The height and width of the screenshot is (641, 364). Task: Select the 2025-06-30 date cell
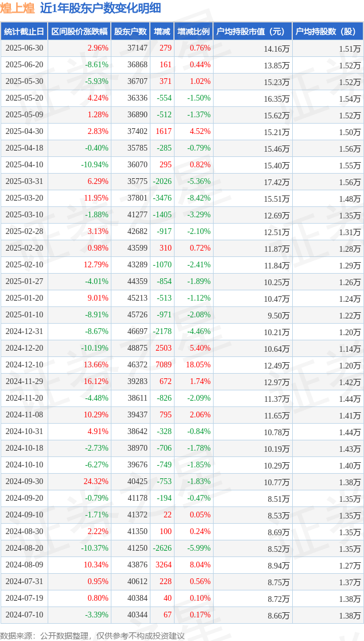click(24, 48)
